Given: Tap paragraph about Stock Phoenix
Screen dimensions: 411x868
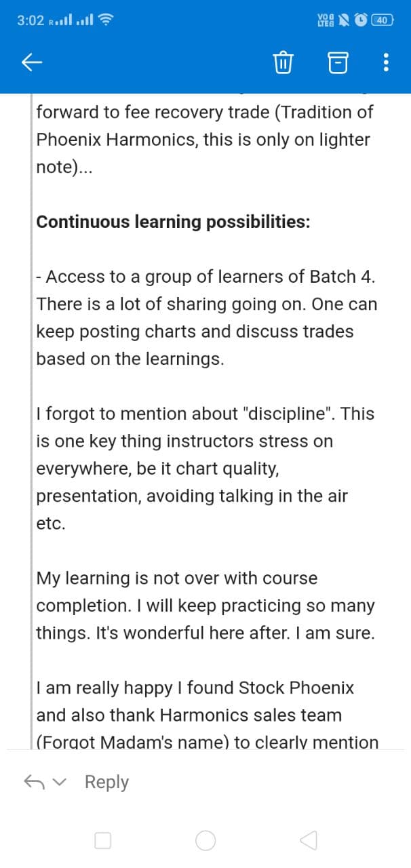Looking at the screenshot, I should click(207, 715).
